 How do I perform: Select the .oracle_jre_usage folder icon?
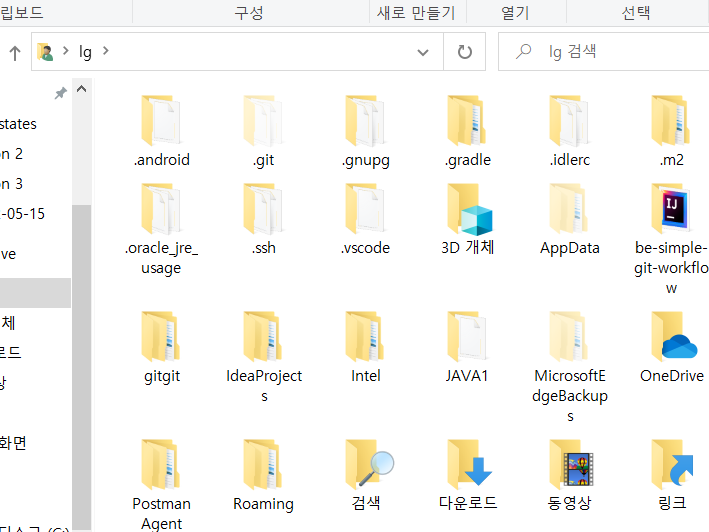[x=161, y=209]
